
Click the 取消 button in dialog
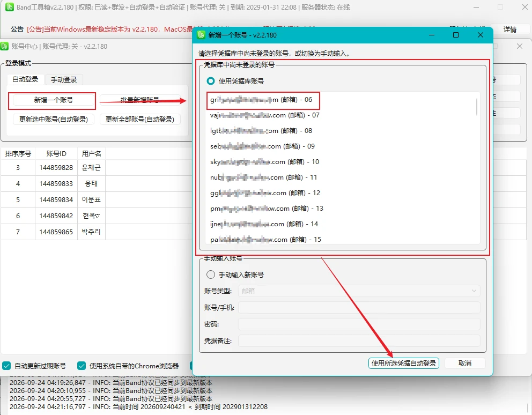[x=465, y=364]
